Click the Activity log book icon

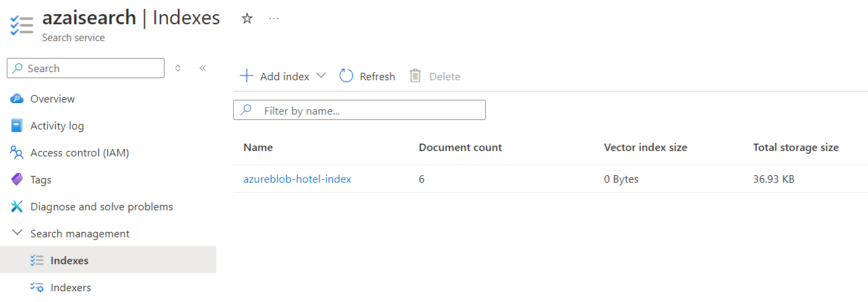17,126
